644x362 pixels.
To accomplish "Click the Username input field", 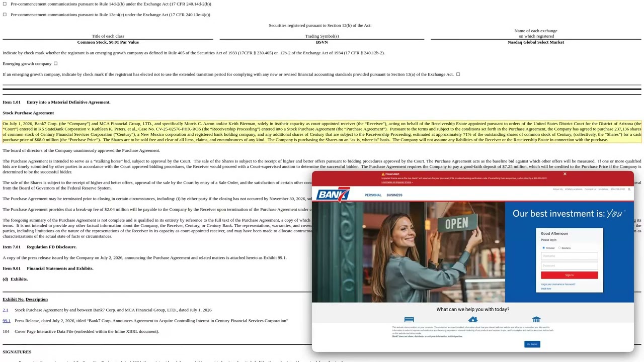I will [569, 256].
